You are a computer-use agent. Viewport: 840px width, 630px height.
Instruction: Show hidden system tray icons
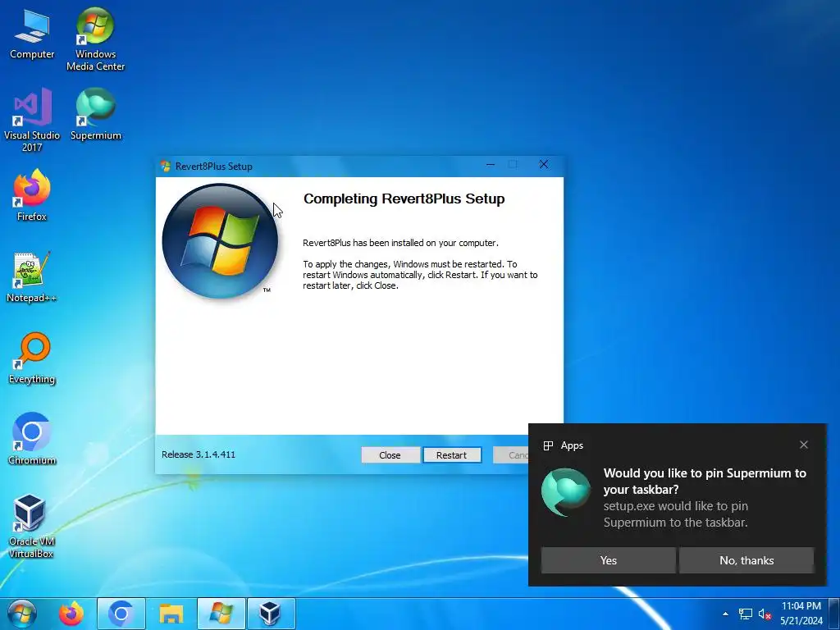(725, 614)
